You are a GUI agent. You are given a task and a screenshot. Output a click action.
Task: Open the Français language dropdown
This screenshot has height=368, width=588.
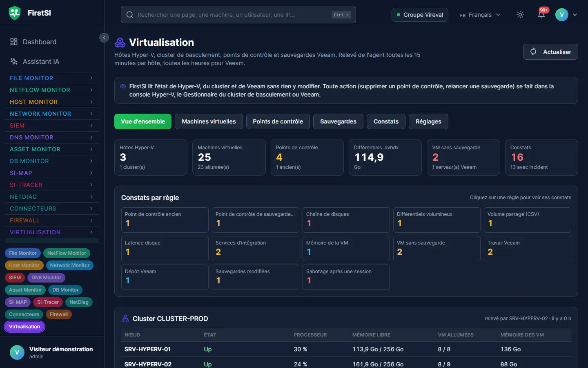pyautogui.click(x=480, y=15)
